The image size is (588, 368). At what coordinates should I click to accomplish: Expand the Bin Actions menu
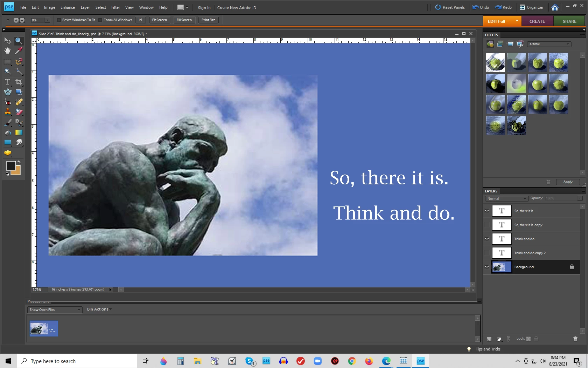(x=99, y=309)
